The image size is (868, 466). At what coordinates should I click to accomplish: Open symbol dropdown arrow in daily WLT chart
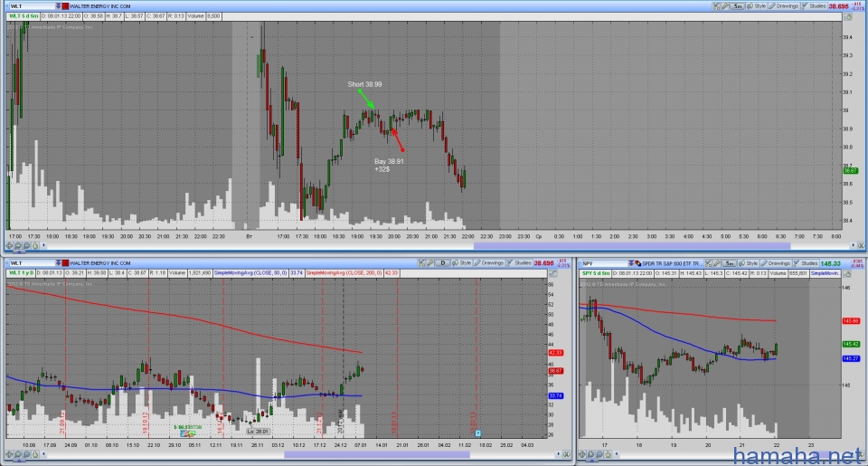click(58, 262)
